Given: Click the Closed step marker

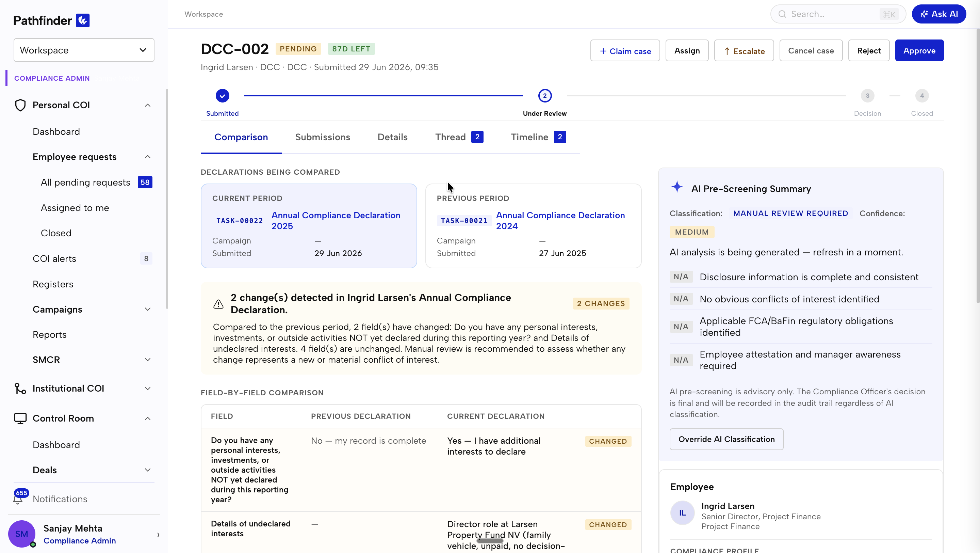Looking at the screenshot, I should 922,96.
